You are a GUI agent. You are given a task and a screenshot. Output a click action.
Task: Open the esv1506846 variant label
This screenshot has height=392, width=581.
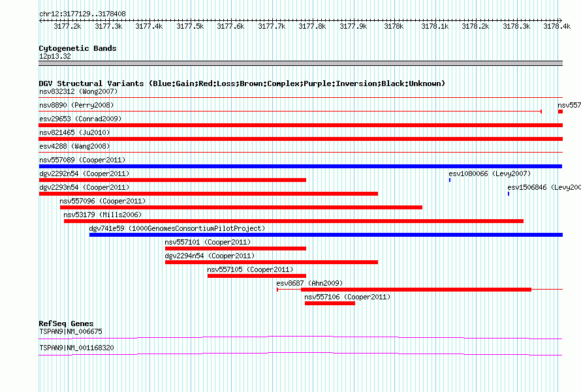[544, 187]
